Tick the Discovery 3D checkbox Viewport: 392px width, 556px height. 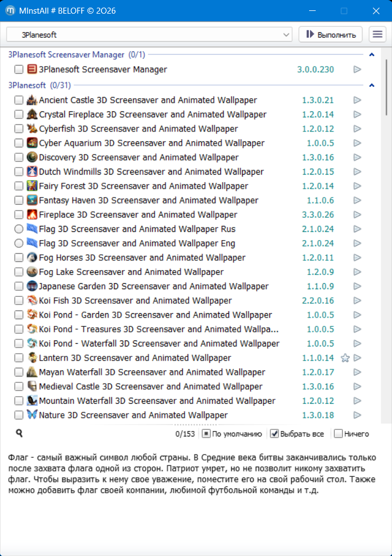tap(19, 157)
